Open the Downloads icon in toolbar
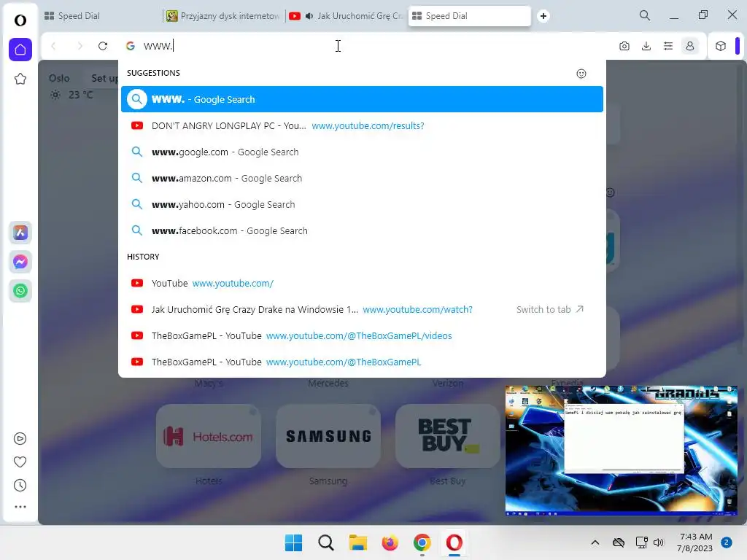Screen dimensions: 747x560 click(x=646, y=46)
